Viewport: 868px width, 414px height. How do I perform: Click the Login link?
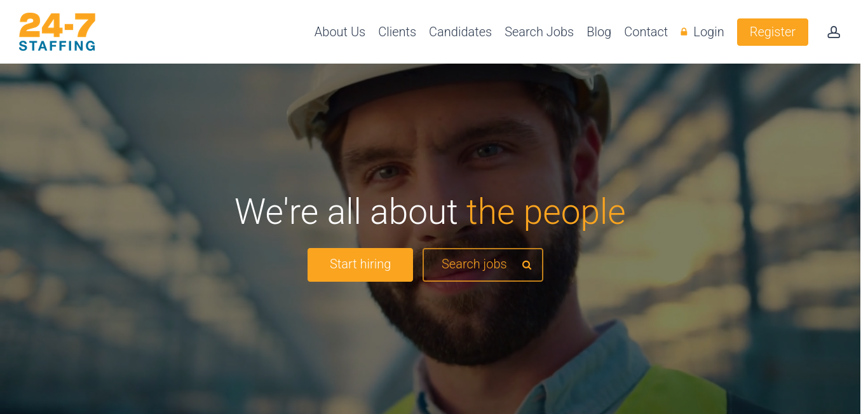pyautogui.click(x=709, y=32)
